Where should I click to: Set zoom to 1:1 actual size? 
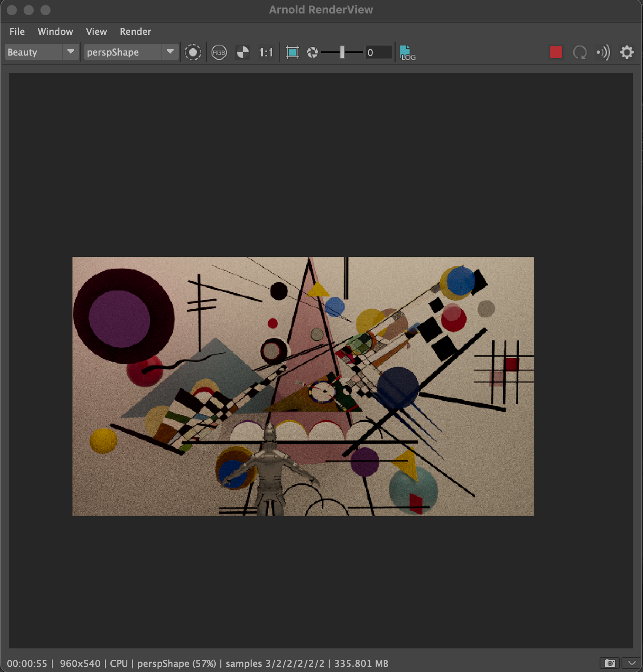[266, 52]
